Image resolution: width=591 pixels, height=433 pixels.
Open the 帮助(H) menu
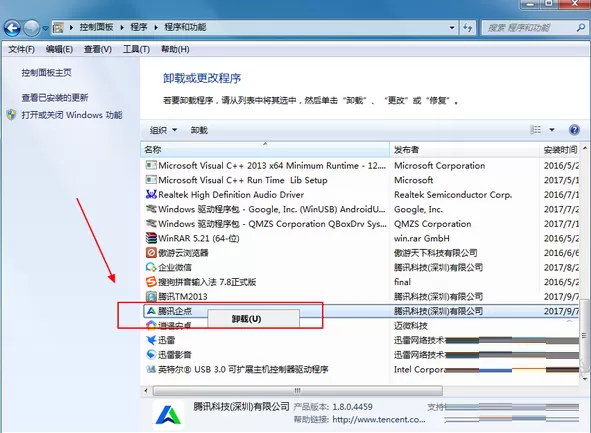[175, 49]
